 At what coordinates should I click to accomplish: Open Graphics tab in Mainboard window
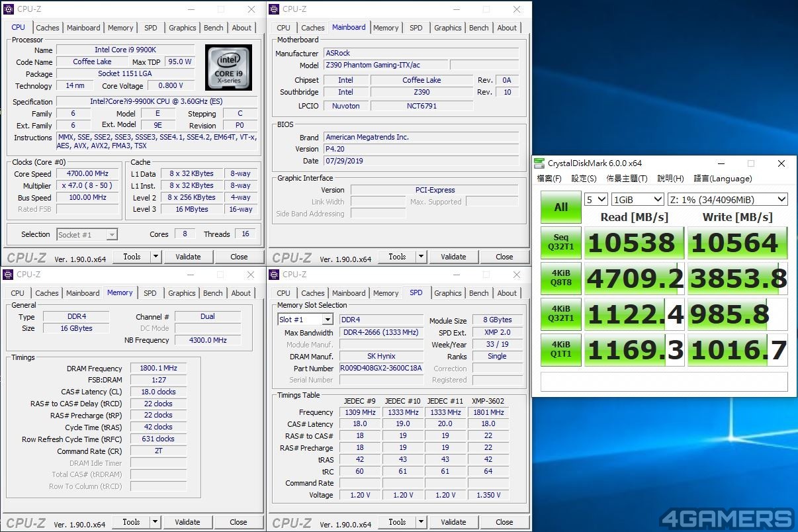(448, 28)
